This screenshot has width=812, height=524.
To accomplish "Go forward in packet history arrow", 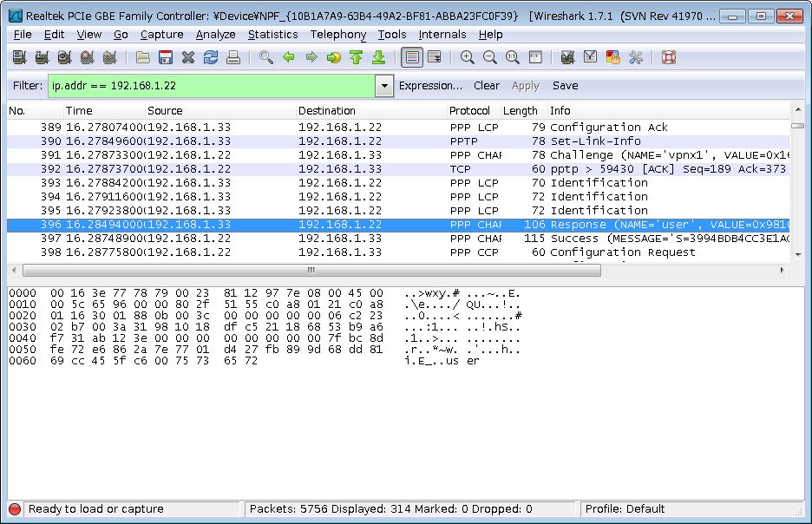I will point(311,57).
